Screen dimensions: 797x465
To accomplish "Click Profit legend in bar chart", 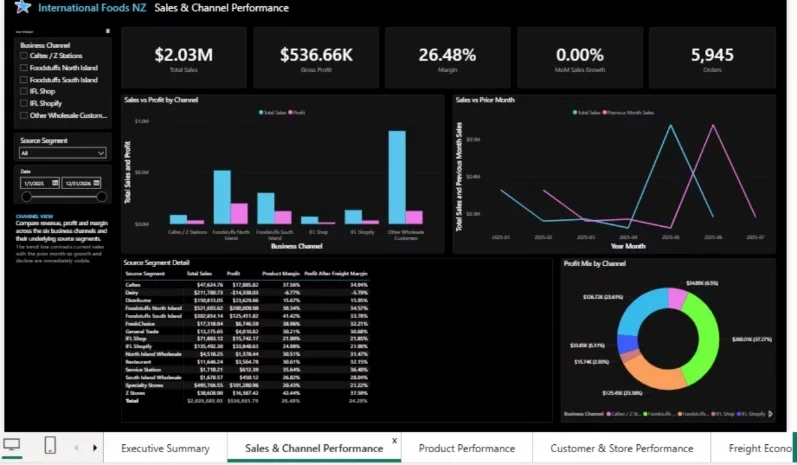I will 297,112.
